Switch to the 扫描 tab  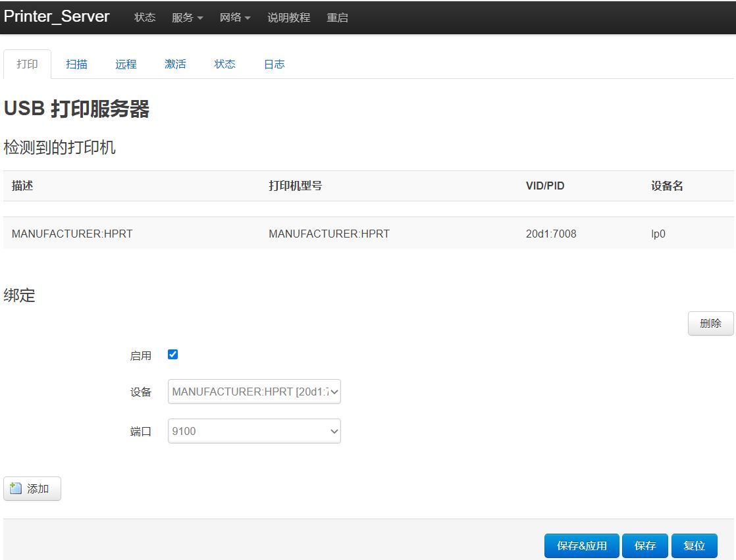(76, 64)
